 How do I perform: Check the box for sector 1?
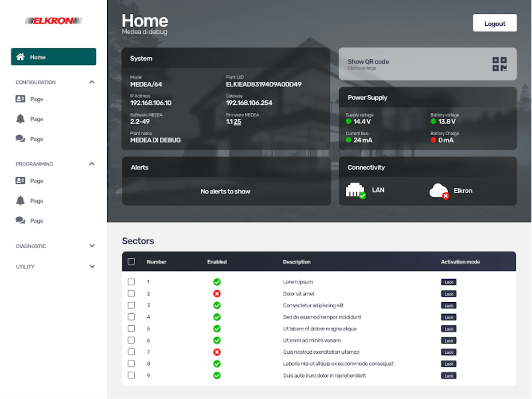[x=131, y=282]
